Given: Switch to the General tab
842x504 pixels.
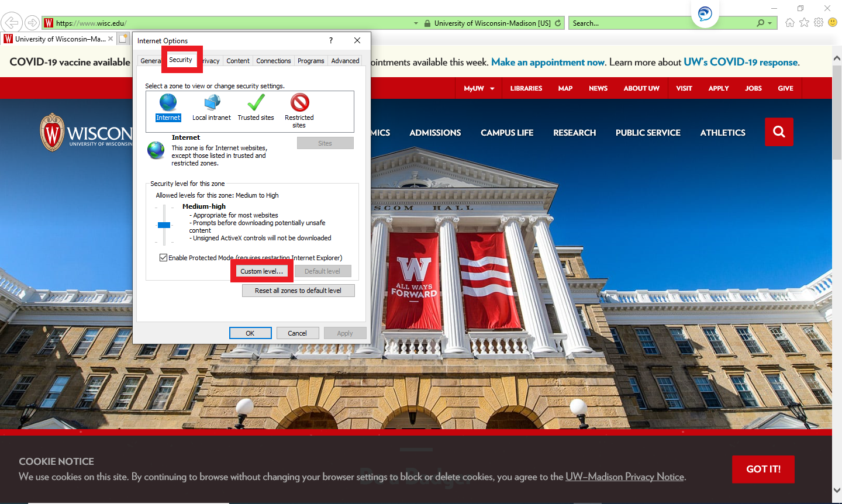Looking at the screenshot, I should pyautogui.click(x=150, y=61).
